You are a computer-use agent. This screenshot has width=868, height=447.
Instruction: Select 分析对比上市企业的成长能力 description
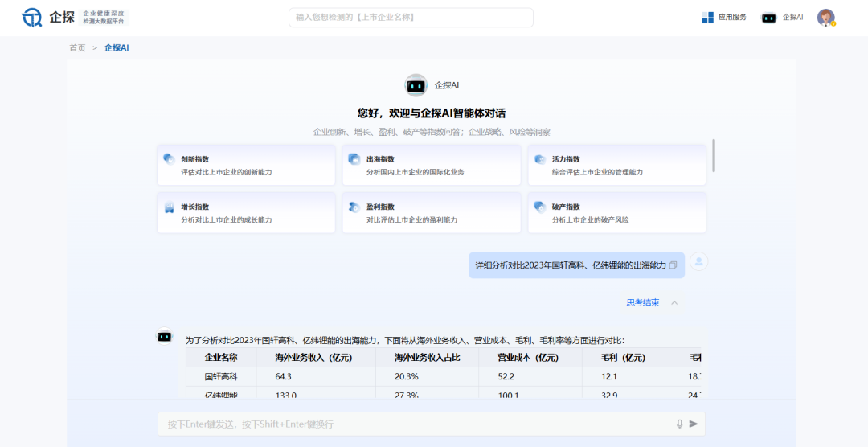(x=227, y=220)
